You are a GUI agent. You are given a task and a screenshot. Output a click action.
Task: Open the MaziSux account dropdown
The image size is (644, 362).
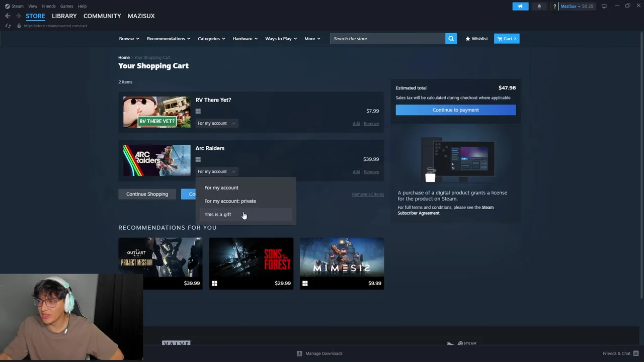tap(577, 6)
